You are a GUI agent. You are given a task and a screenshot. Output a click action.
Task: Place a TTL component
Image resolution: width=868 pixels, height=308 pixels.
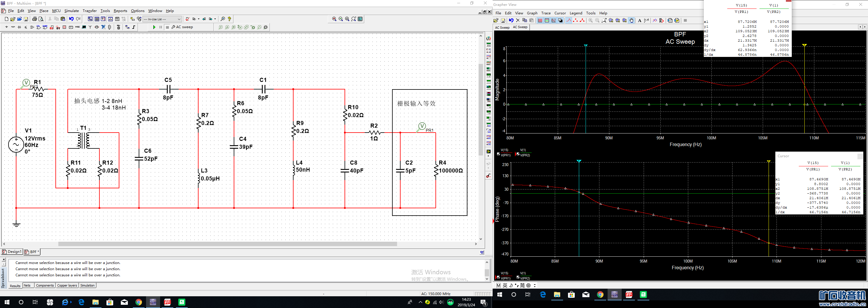[38, 27]
